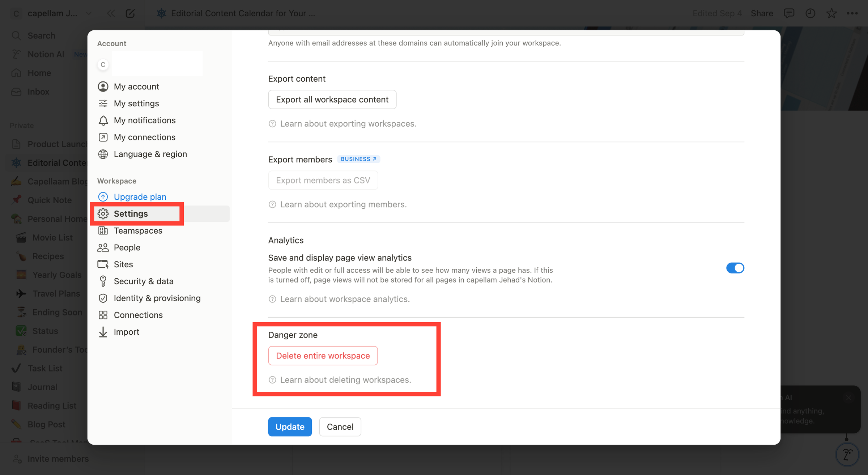Viewport: 868px width, 475px height.
Task: Open Travel Plans page in sidebar
Action: (x=56, y=294)
